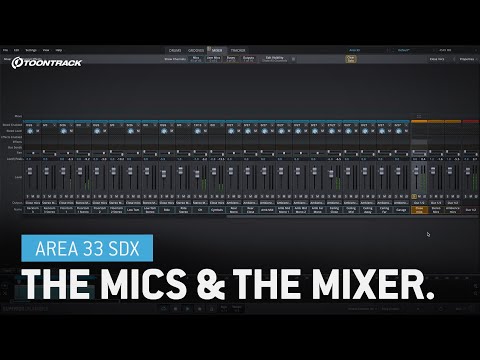Select the Low Tom channel name label
Image resolution: width=480 pixels, height=360 pixels.
pyautogui.click(x=133, y=210)
